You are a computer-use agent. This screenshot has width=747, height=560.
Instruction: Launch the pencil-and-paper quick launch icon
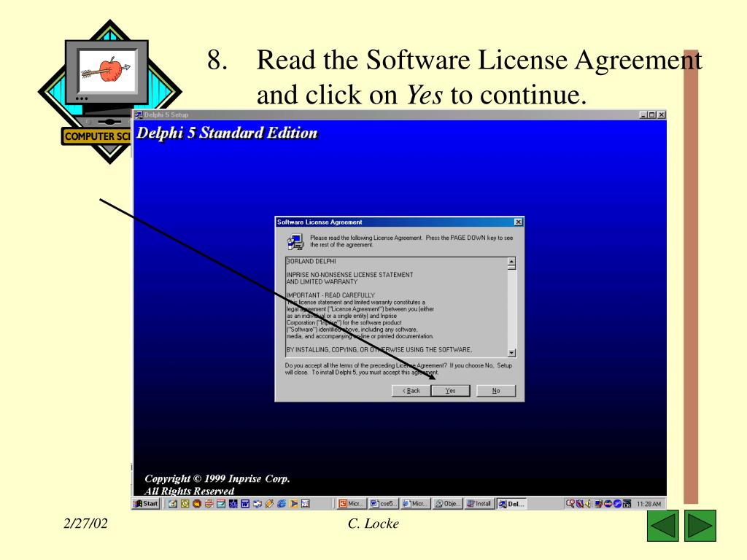click(173, 503)
